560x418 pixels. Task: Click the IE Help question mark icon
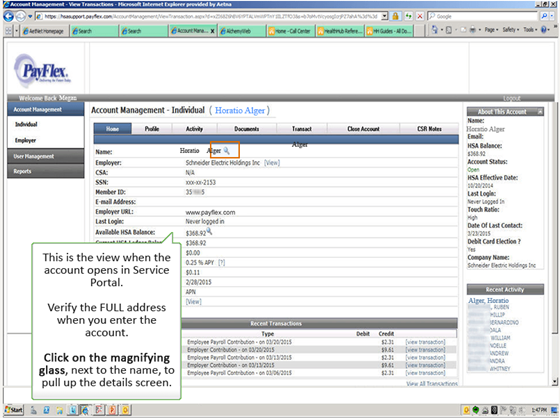(x=544, y=30)
